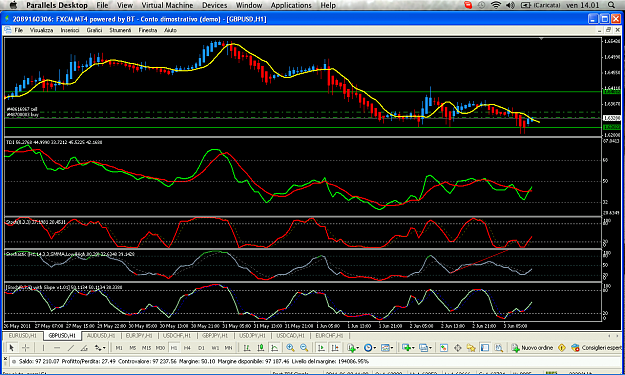Open the EURUSD,H1 chart tab
The height and width of the screenshot is (375, 625).
pyautogui.click(x=23, y=336)
